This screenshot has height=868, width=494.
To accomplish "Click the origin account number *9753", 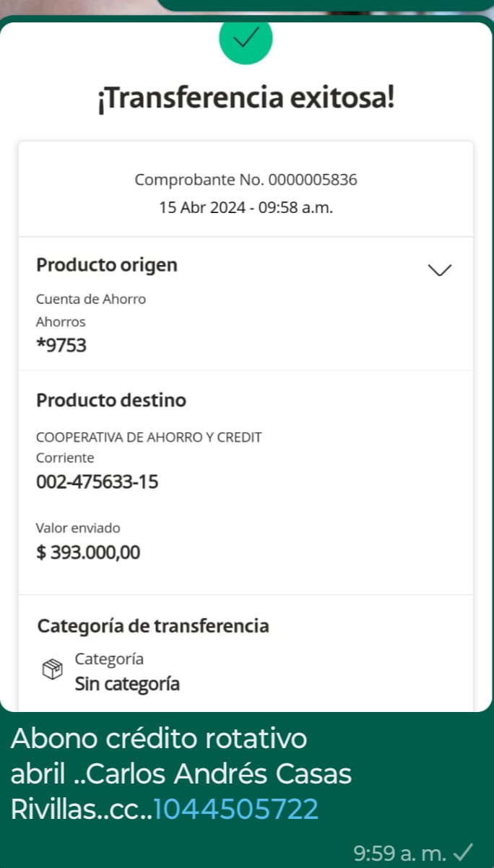I will (61, 345).
